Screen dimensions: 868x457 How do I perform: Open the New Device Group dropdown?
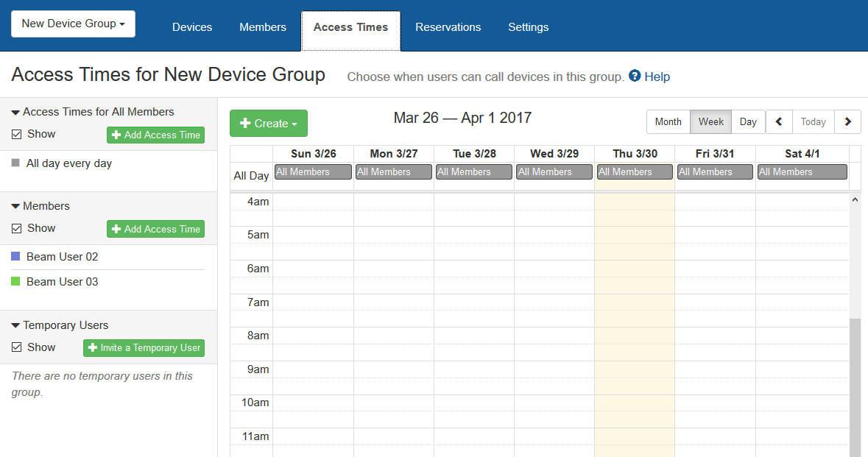coord(73,24)
